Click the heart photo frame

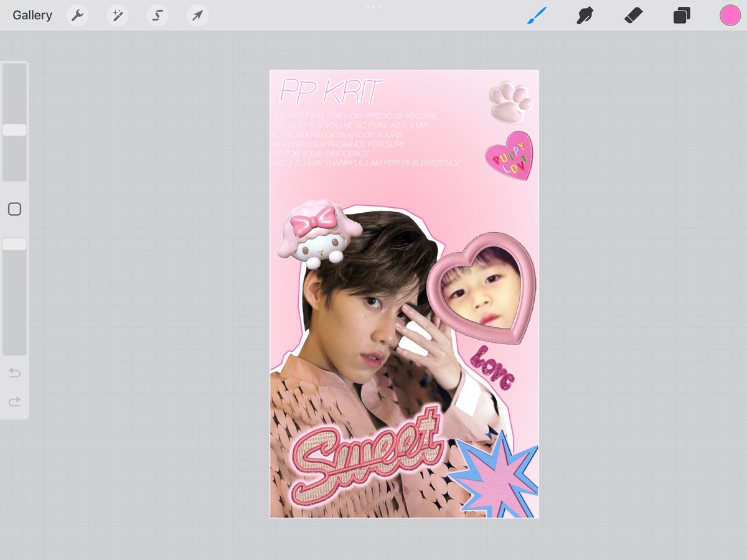[x=482, y=288]
